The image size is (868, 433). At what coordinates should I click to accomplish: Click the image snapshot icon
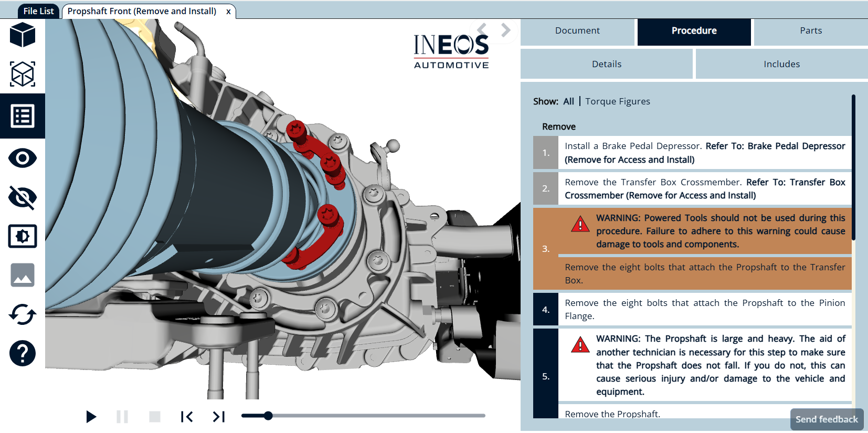pyautogui.click(x=23, y=275)
